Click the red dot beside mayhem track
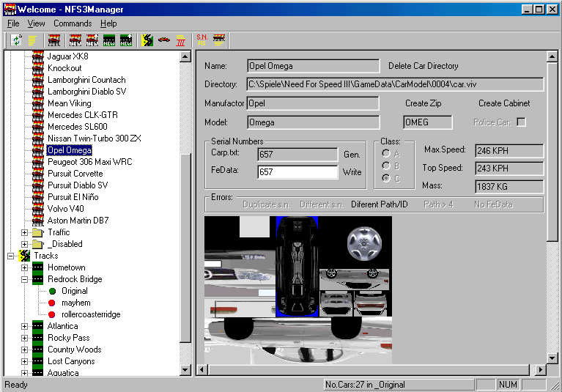 tap(52, 303)
